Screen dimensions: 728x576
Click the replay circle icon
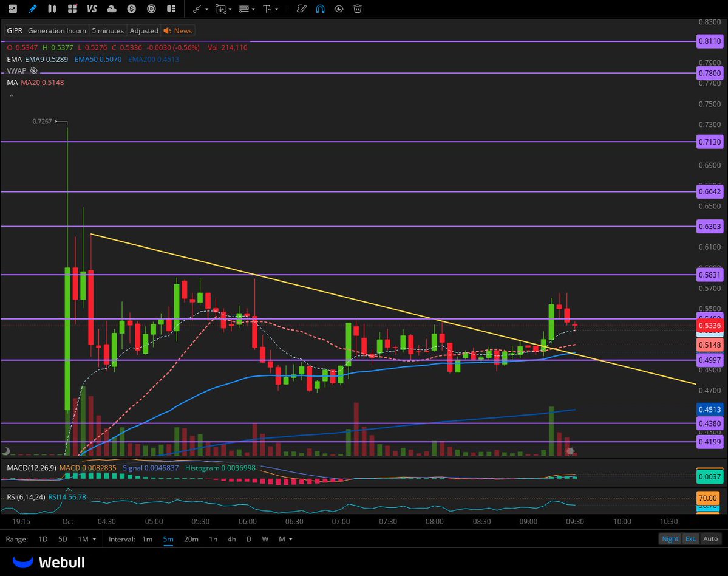pyautogui.click(x=151, y=9)
